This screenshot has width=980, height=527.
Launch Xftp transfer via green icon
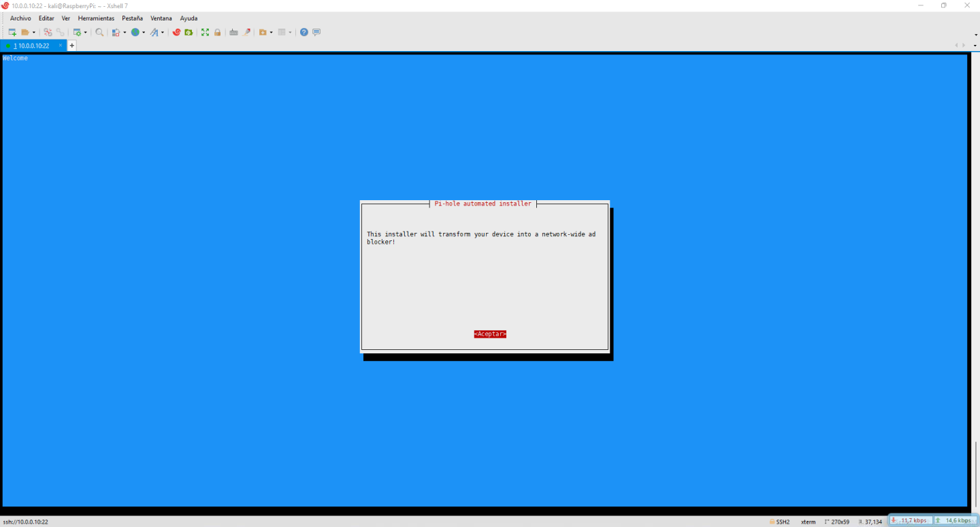click(x=189, y=31)
